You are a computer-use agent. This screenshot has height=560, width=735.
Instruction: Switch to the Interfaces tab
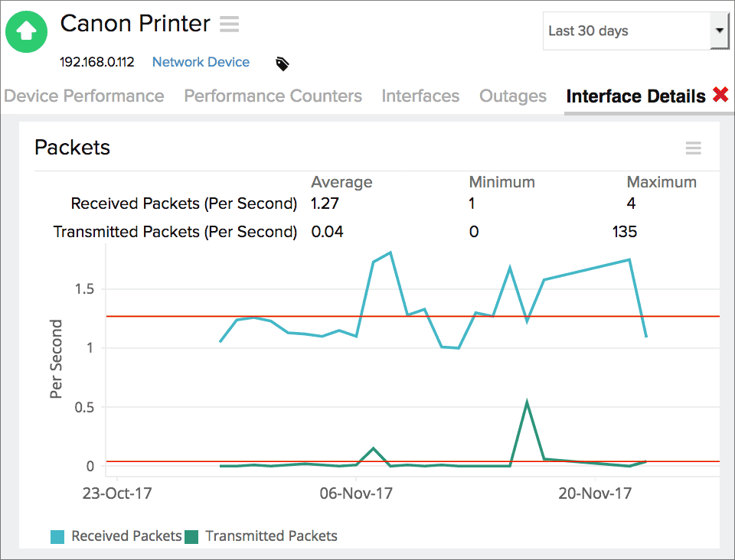click(420, 96)
